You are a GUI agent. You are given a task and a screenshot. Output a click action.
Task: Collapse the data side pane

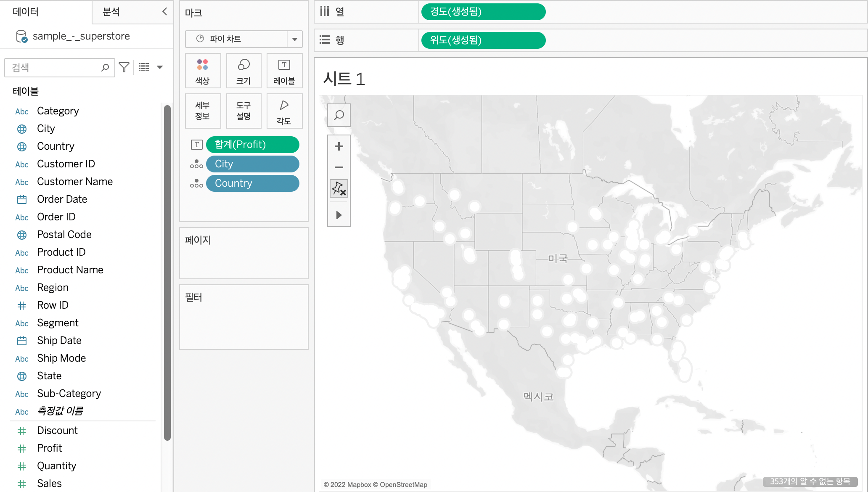click(x=165, y=12)
